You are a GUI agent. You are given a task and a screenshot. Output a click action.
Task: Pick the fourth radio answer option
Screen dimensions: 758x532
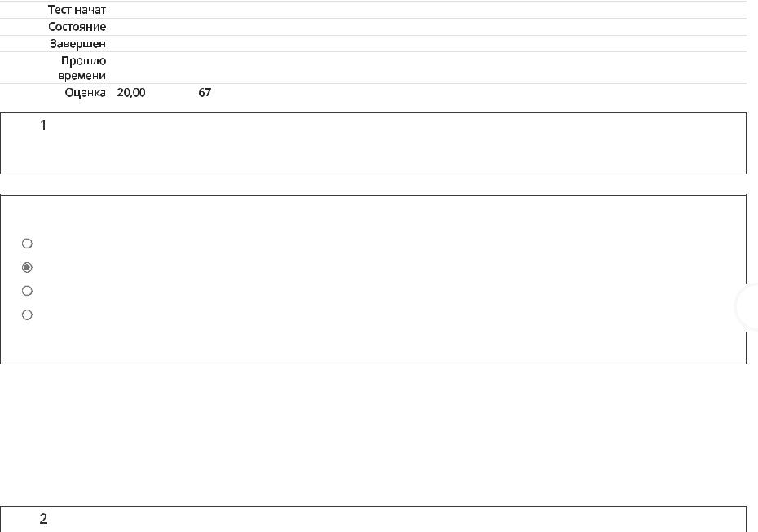pos(27,315)
